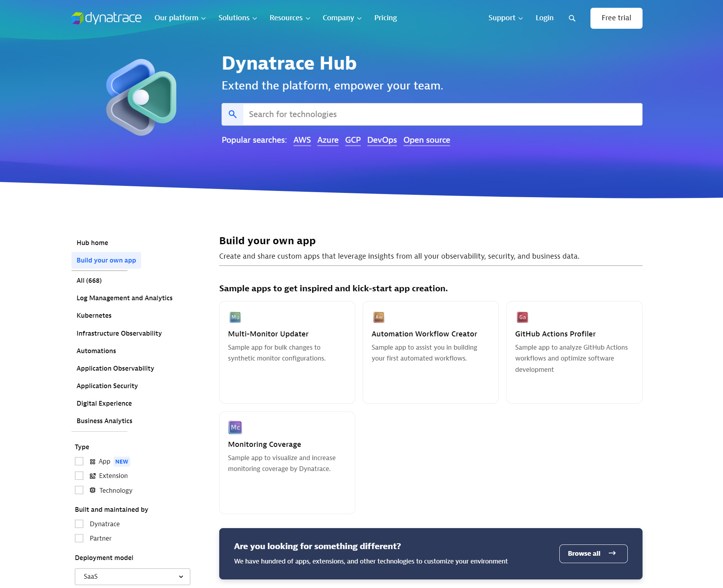Click the AWS popular search link
The width and height of the screenshot is (723, 588).
302,140
